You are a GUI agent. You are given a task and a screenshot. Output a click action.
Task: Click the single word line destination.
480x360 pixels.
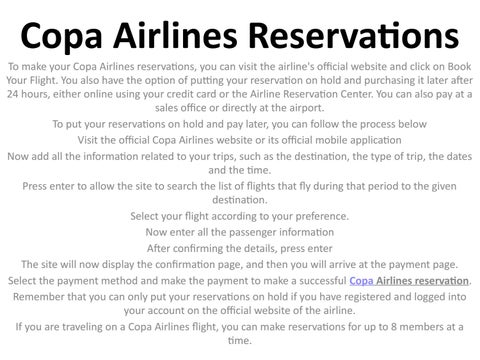(x=240, y=200)
